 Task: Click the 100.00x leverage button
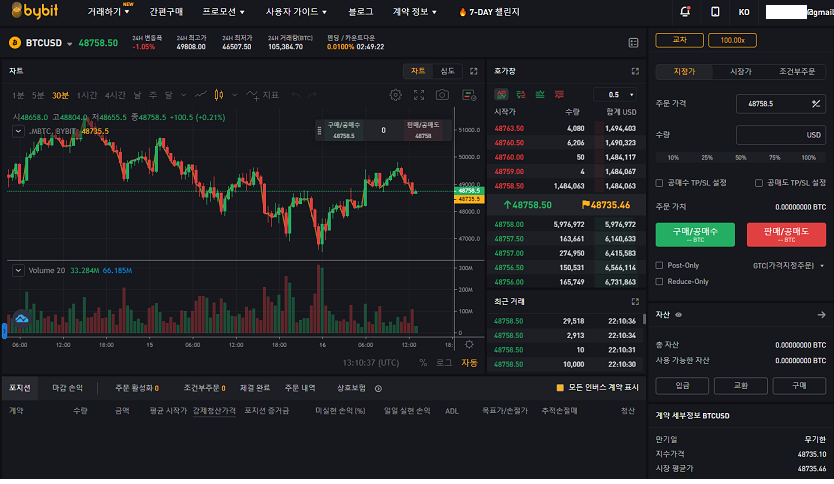[732, 40]
